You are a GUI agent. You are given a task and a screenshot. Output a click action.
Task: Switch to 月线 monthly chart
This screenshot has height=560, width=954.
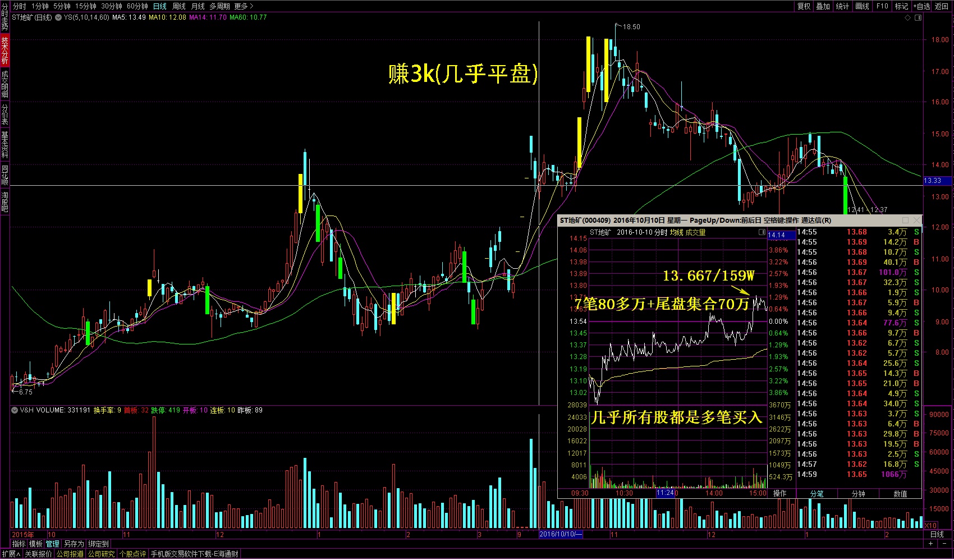point(198,6)
